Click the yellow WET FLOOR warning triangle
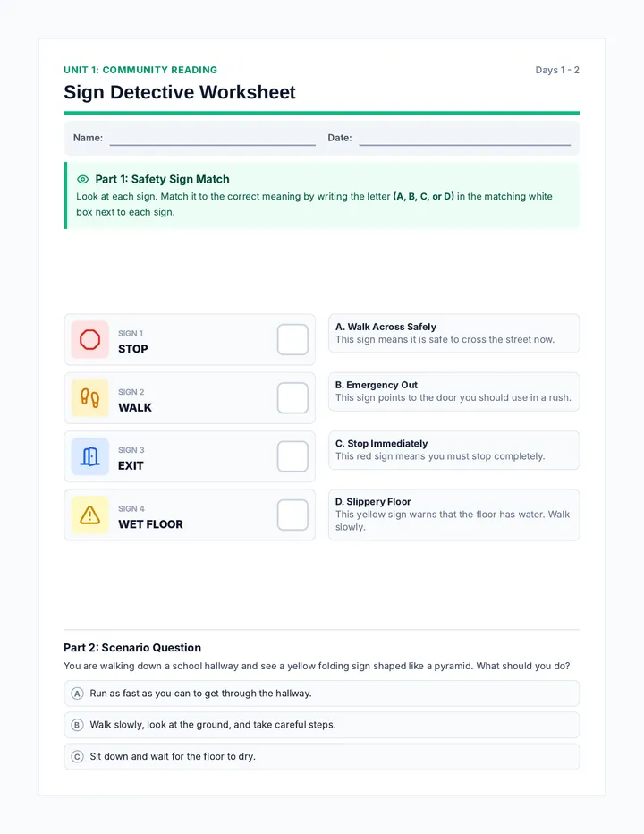The image size is (644, 834). (89, 515)
